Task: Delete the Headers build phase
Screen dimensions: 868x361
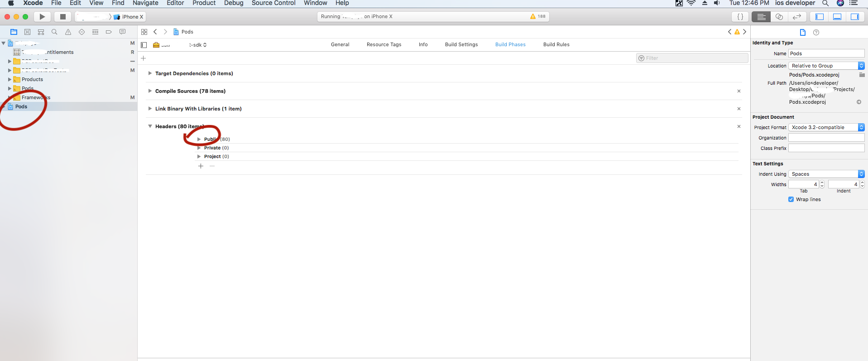Action: 739,126
